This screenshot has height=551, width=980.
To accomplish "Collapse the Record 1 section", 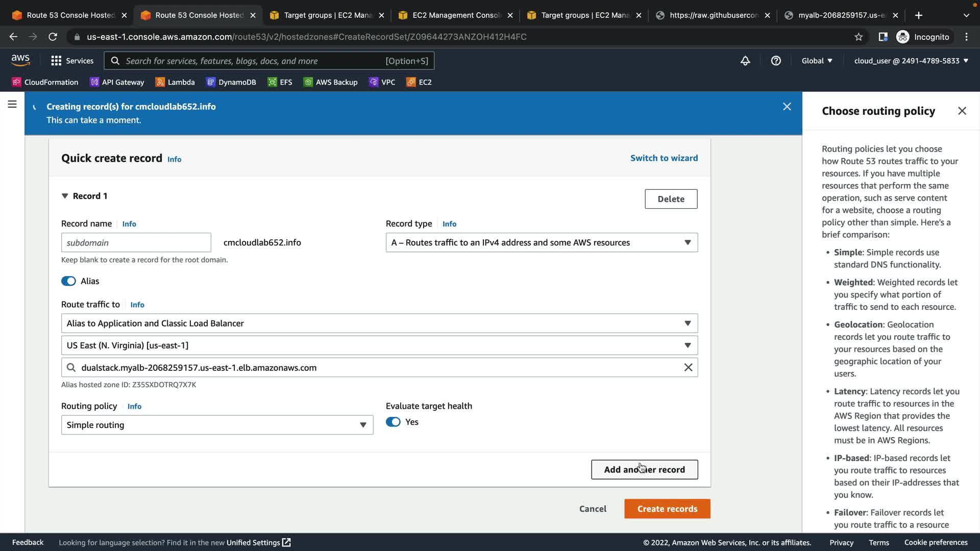I will tap(65, 196).
